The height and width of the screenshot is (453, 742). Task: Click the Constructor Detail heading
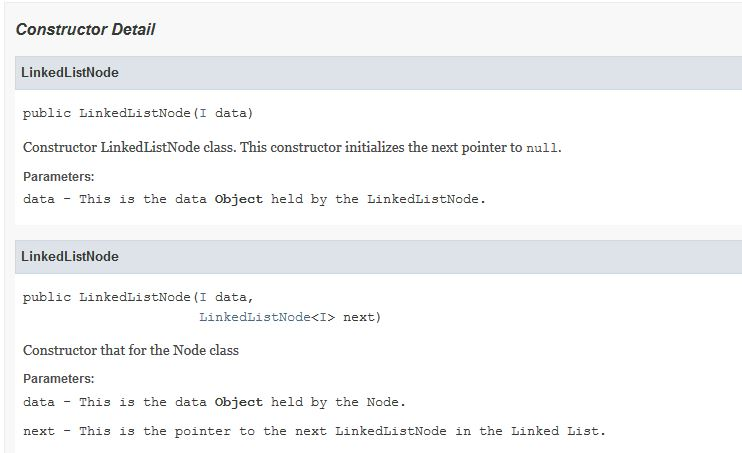click(85, 29)
